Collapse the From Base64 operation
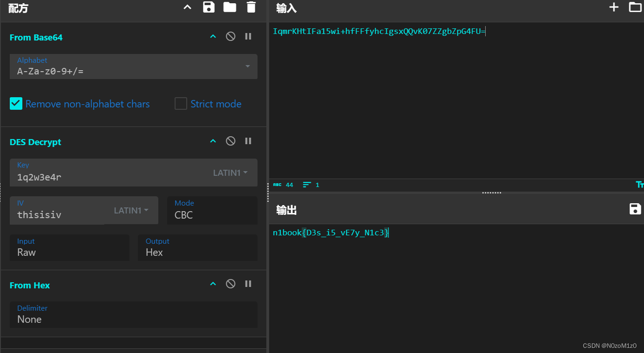644x353 pixels. coord(213,37)
